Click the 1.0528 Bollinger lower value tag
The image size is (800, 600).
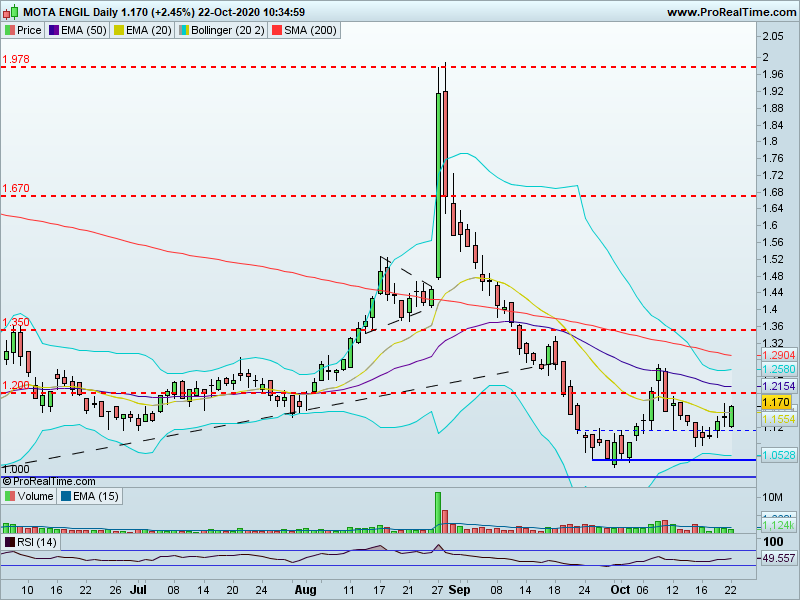pyautogui.click(x=779, y=455)
